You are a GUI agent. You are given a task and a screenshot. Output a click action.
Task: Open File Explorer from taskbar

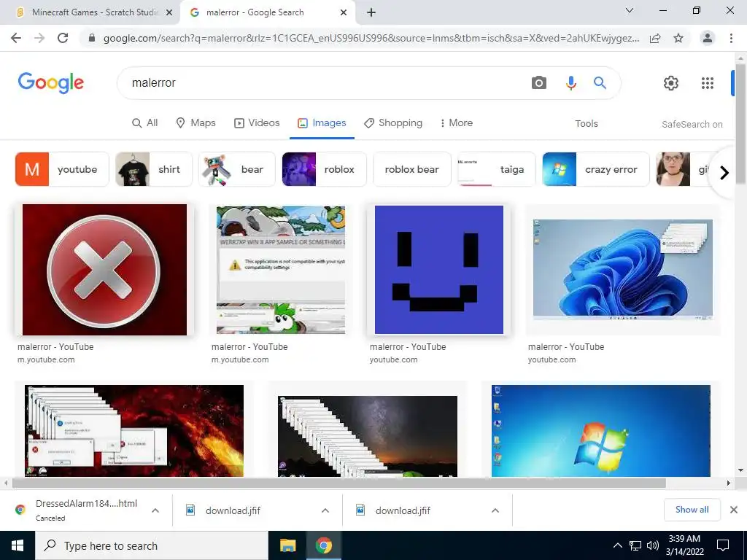coord(287,545)
